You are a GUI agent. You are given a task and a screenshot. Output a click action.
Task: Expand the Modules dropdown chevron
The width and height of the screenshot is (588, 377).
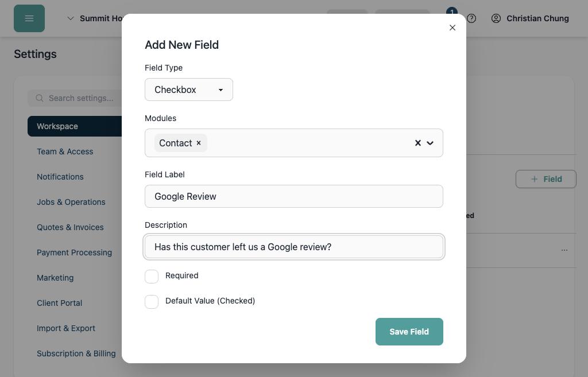[430, 143]
